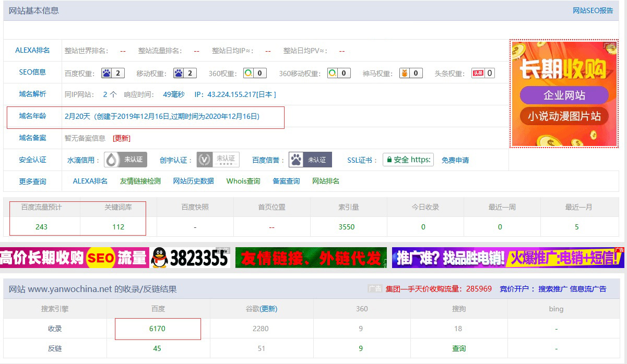Click the 关键词库 value 112

click(x=119, y=227)
